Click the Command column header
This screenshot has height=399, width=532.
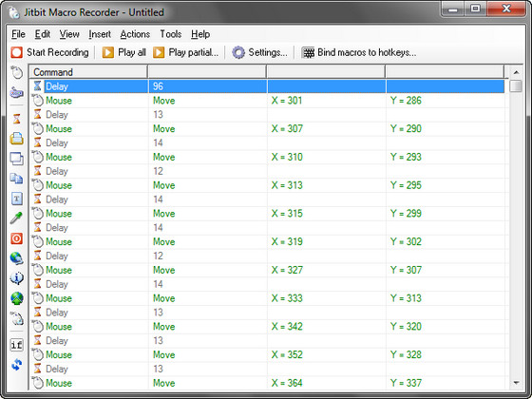point(88,72)
